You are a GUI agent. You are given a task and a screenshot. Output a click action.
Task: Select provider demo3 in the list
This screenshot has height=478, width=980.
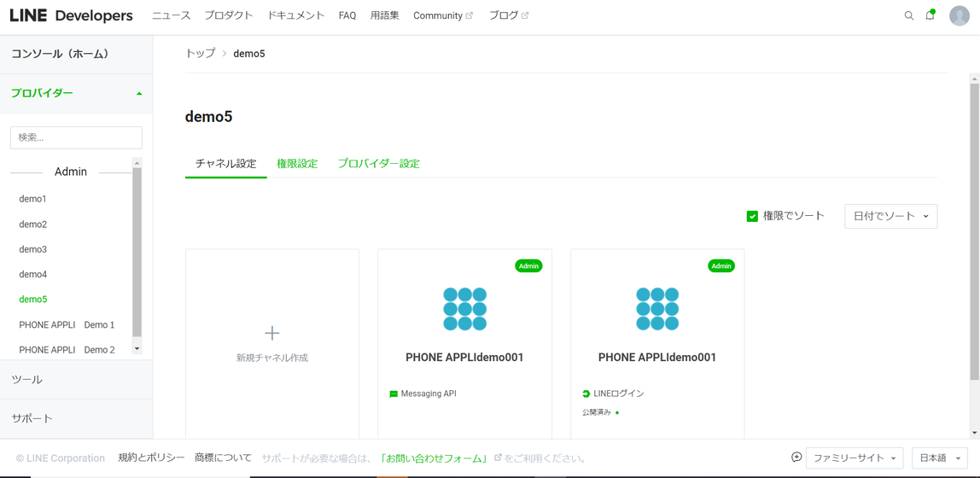click(33, 248)
